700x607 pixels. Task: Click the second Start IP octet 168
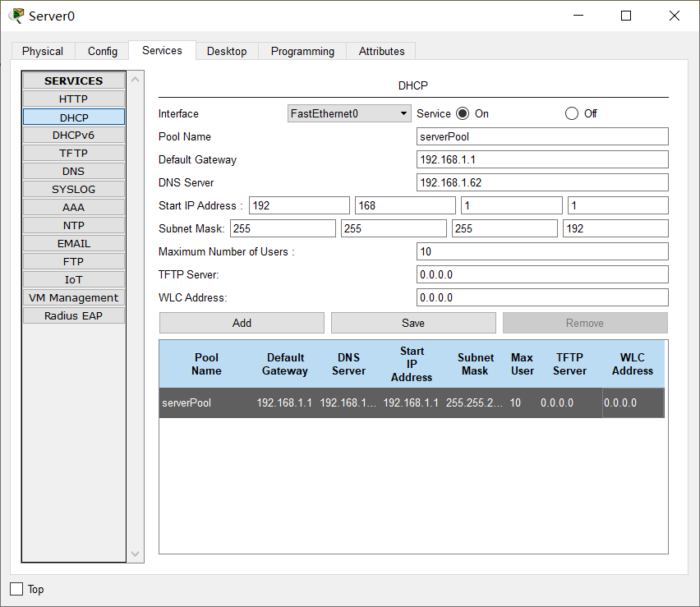click(405, 205)
